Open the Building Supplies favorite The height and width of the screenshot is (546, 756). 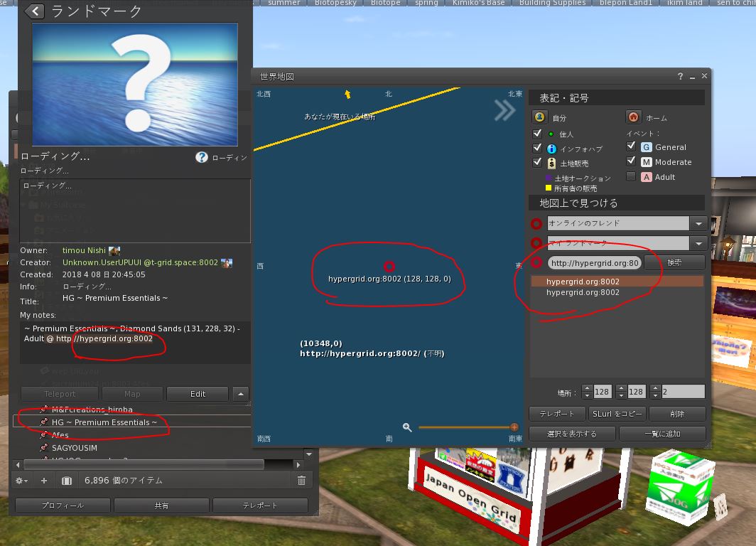pyautogui.click(x=553, y=3)
